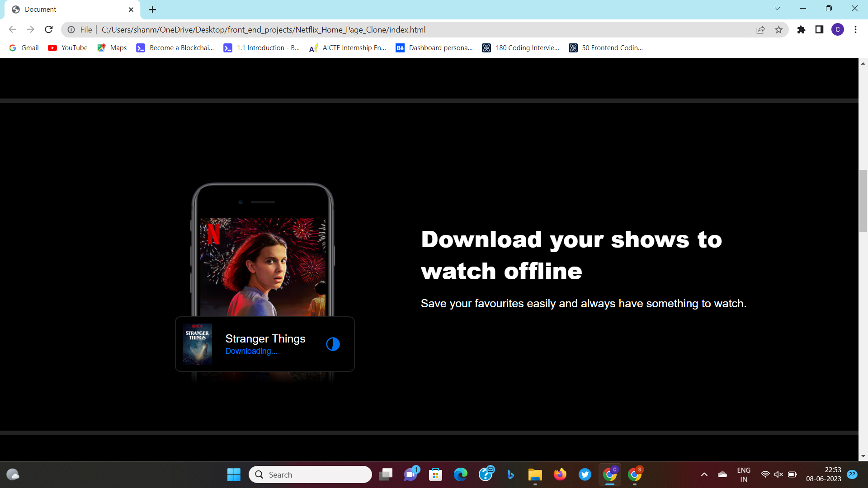Open the notification count badge 22

[852, 474]
